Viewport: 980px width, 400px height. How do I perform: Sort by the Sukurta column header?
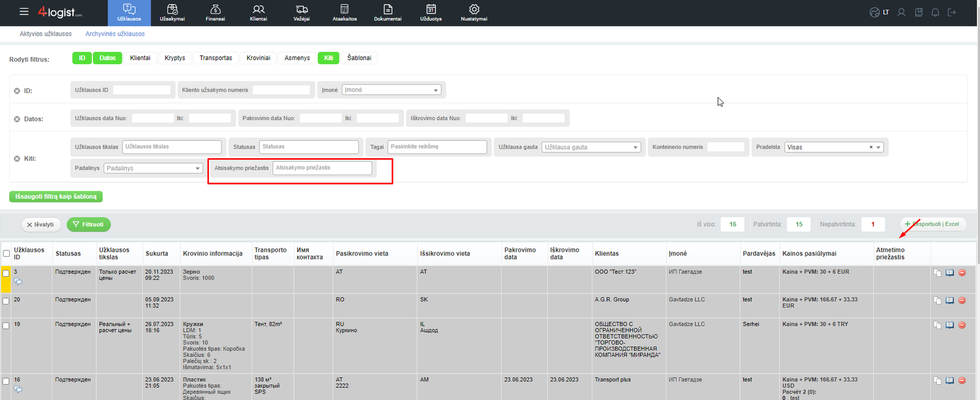click(x=157, y=254)
